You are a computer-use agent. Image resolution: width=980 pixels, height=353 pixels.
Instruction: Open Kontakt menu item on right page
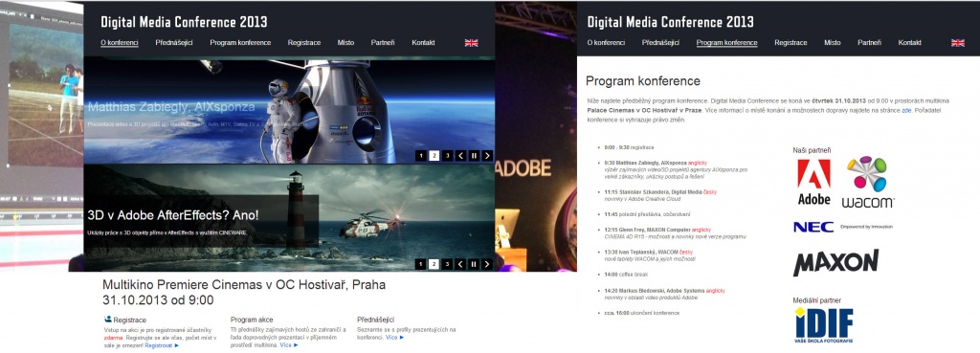pyautogui.click(x=909, y=42)
